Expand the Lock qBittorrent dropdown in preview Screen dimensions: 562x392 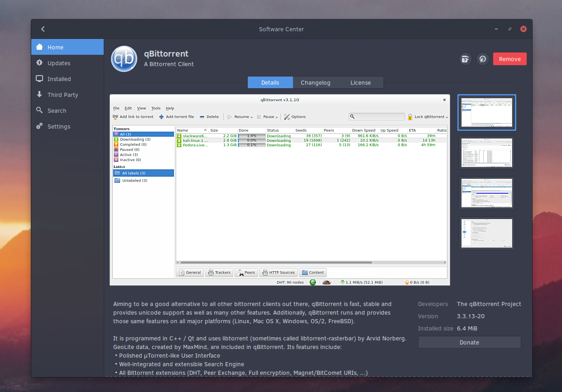click(428, 117)
